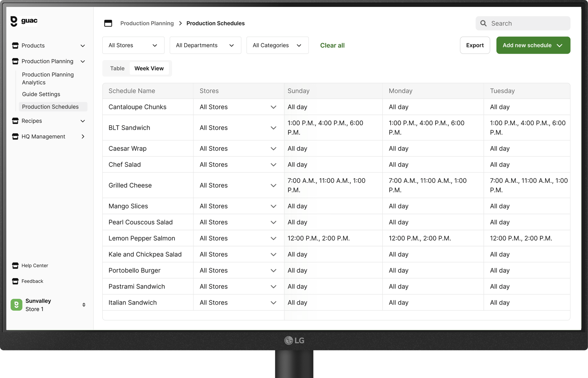Image resolution: width=588 pixels, height=378 pixels.
Task: Click the Clear all link
Action: pos(332,45)
